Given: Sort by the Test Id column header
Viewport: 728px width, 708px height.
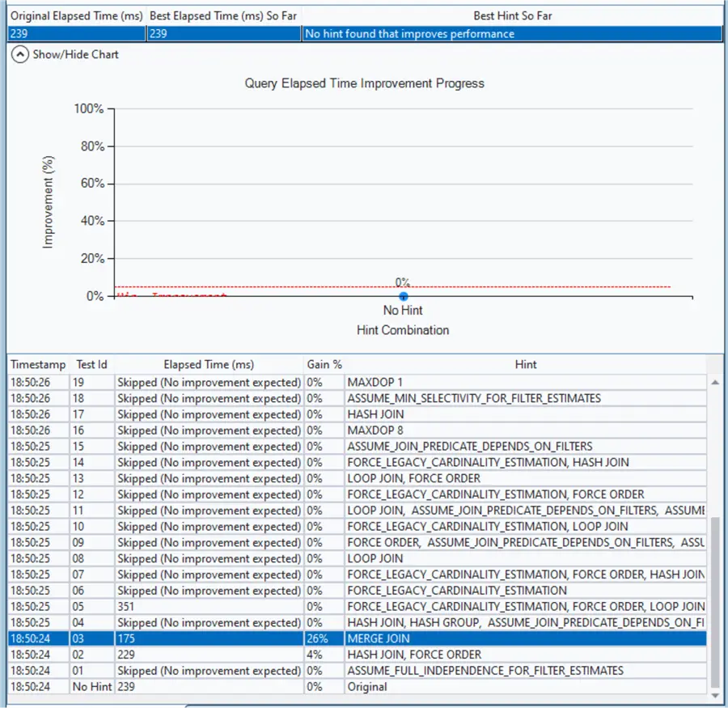Looking at the screenshot, I should 92,365.
